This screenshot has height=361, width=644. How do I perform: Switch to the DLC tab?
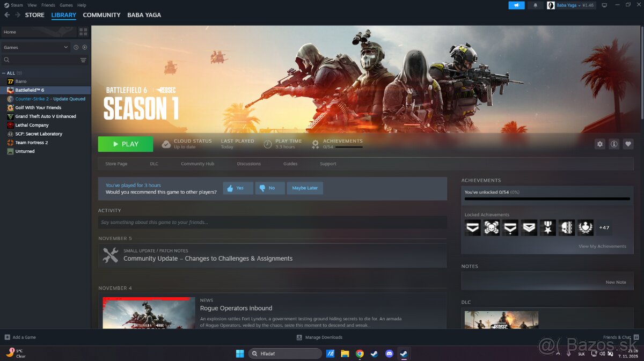[x=154, y=164]
